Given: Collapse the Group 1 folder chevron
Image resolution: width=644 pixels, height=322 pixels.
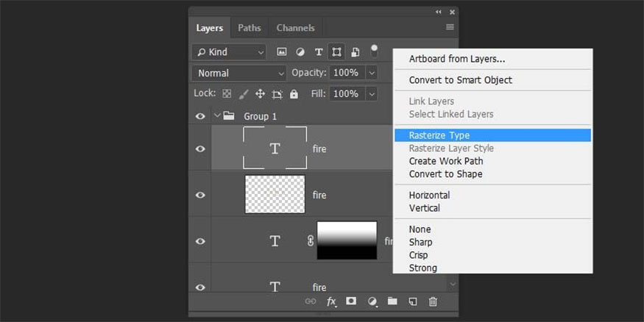Looking at the screenshot, I should (217, 116).
